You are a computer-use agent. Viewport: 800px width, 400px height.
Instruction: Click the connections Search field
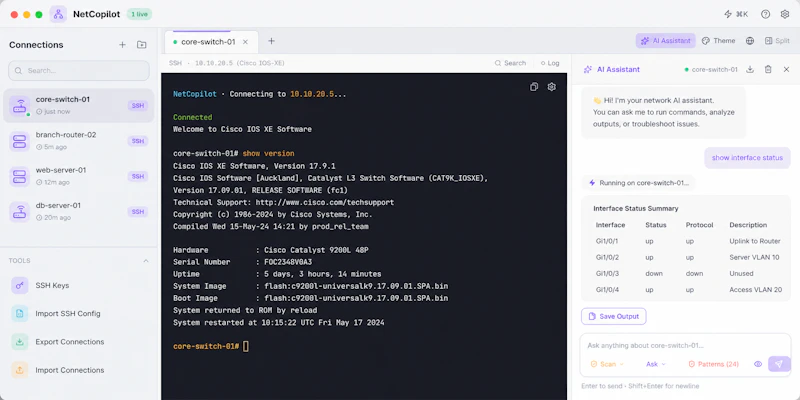79,70
